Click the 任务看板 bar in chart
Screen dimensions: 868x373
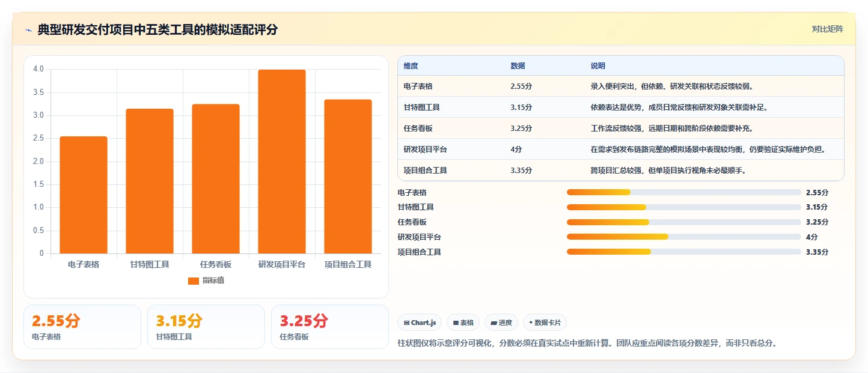pyautogui.click(x=216, y=179)
